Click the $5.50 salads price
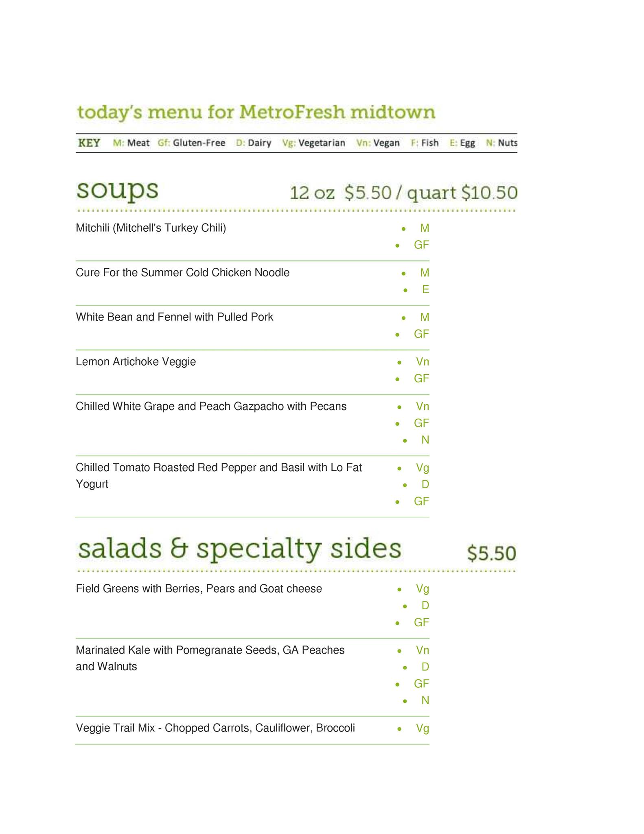The width and height of the screenshot is (644, 834). [491, 553]
